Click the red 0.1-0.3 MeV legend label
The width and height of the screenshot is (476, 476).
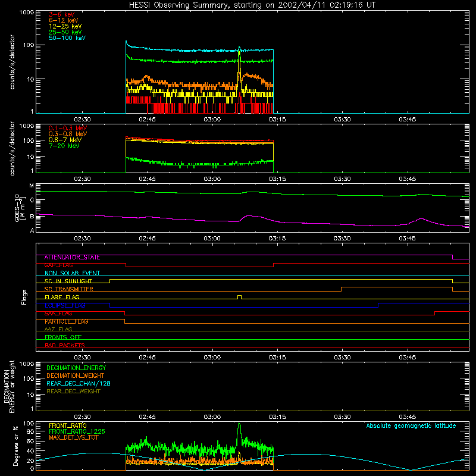coord(68,128)
